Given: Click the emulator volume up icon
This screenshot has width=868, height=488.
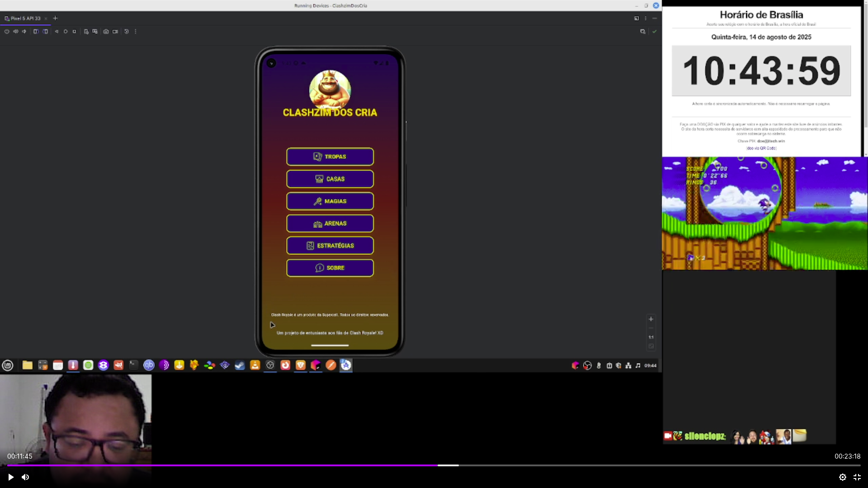Looking at the screenshot, I should (x=16, y=32).
